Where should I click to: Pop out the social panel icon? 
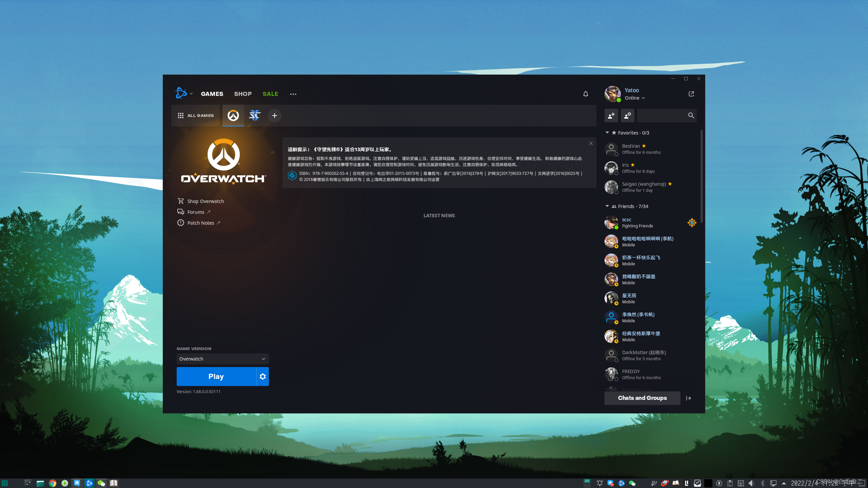click(691, 94)
